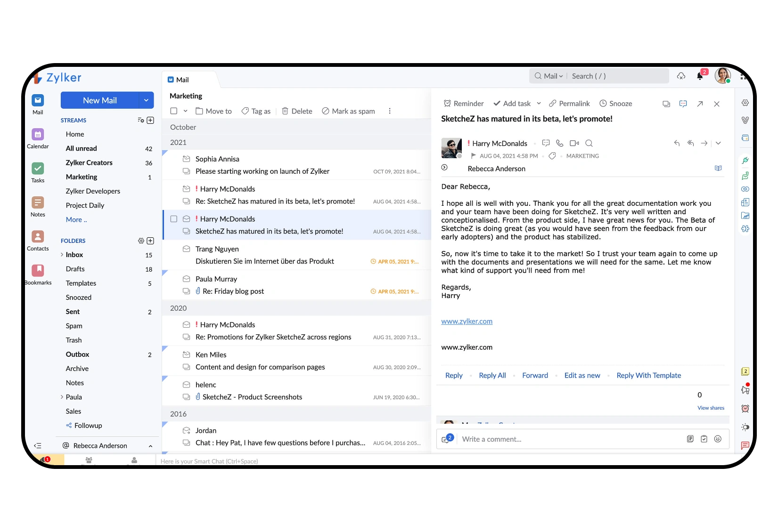Open the Calendar app in sidebar

tap(38, 135)
